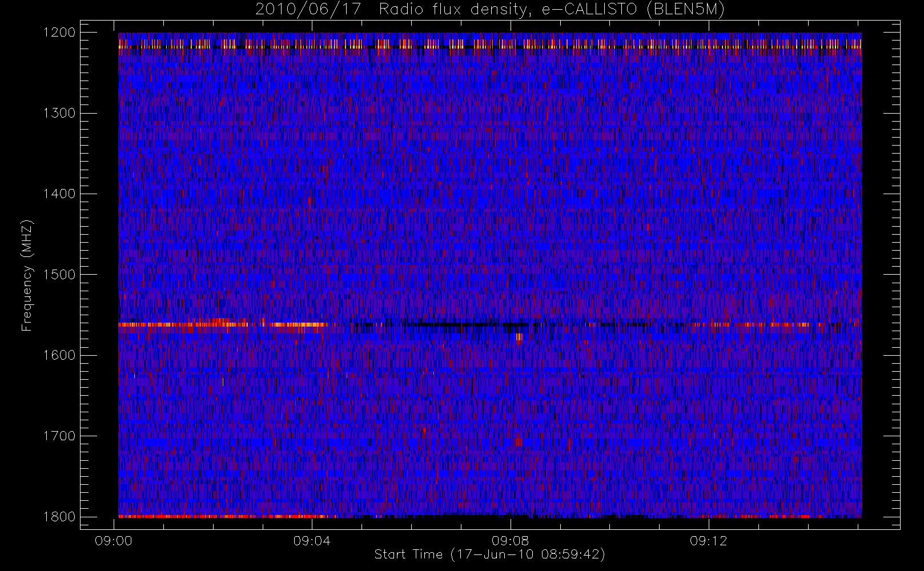Click the red spot near 1700 MHz at 09:08
The width and height of the screenshot is (924, 571).
(519, 442)
